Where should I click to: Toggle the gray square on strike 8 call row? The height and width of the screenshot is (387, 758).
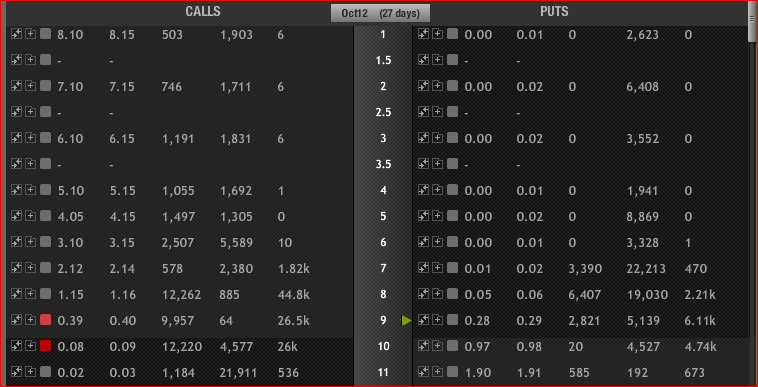click(x=45, y=293)
